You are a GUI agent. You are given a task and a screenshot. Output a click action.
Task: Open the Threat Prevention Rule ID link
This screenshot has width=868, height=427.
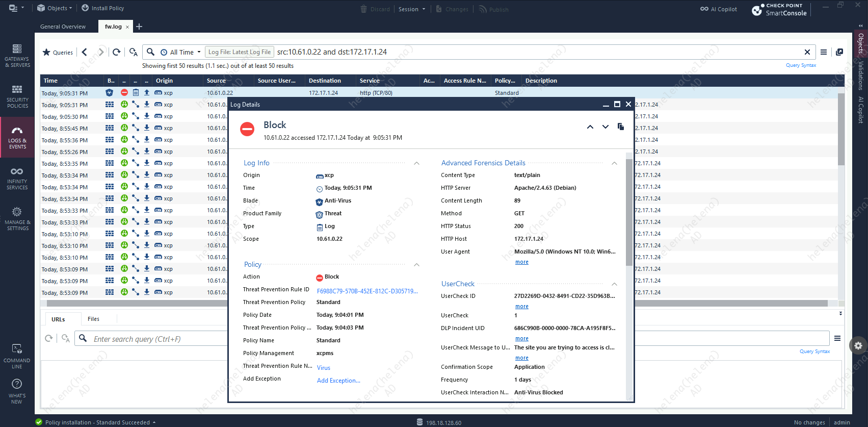coord(367,291)
